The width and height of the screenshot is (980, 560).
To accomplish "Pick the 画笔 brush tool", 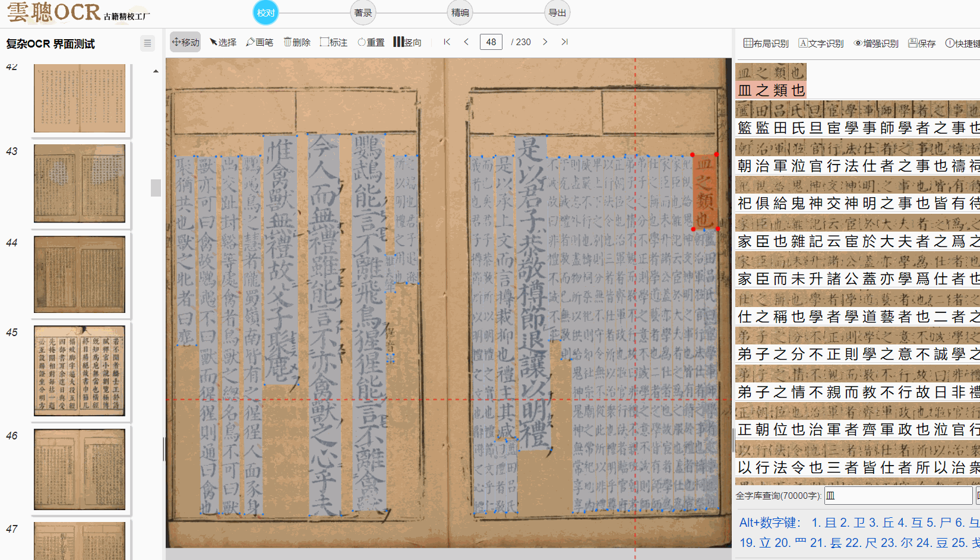I will click(260, 42).
